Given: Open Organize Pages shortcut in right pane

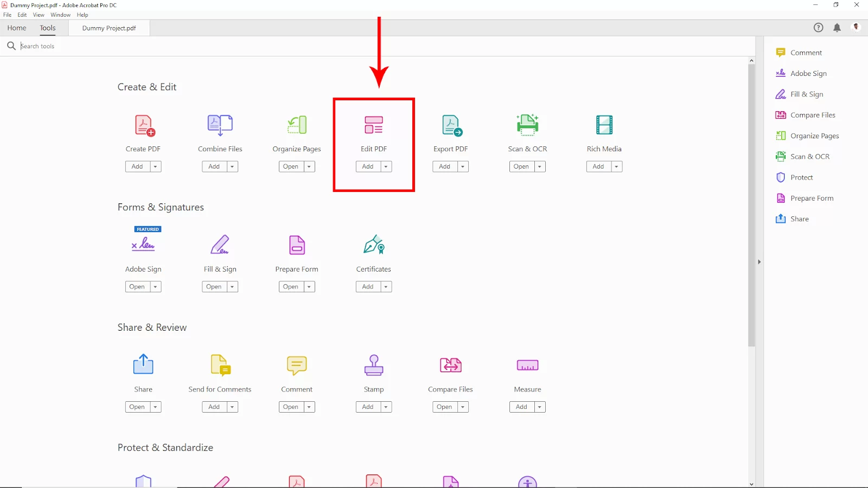Looking at the screenshot, I should [807, 136].
